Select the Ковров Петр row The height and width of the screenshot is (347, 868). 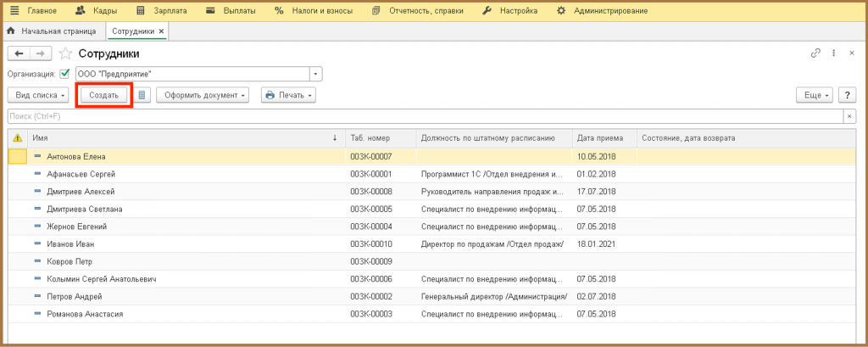tap(431, 261)
